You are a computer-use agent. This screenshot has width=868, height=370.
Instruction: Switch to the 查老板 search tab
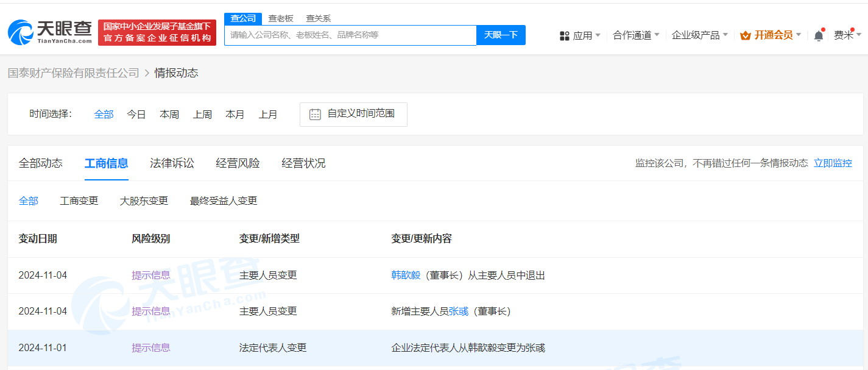[x=281, y=18]
